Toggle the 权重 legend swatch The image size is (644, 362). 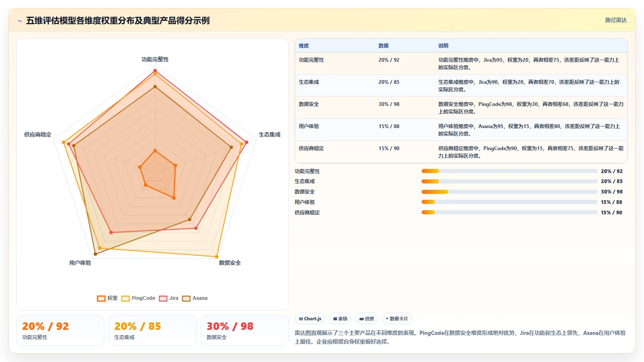[101, 298]
